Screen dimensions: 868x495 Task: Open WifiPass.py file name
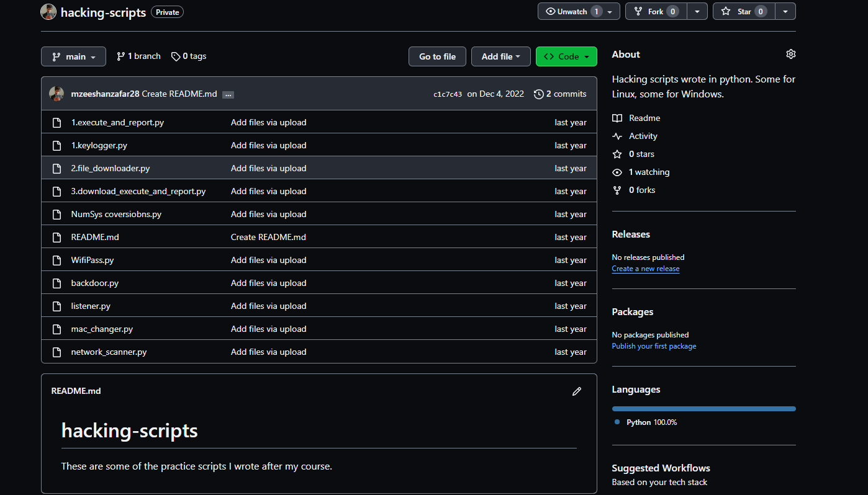pos(93,260)
